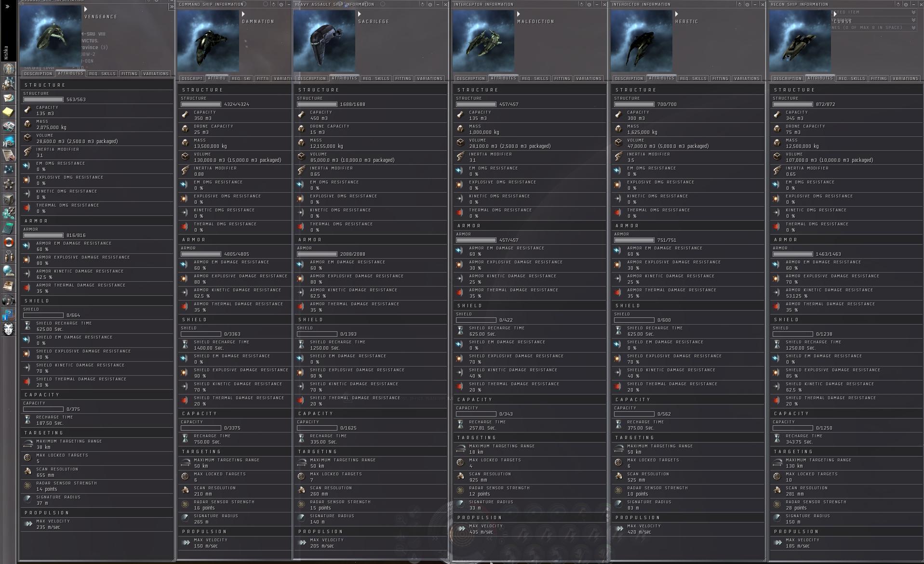Click Scan Resolution icon in Heretic window

coord(619,476)
